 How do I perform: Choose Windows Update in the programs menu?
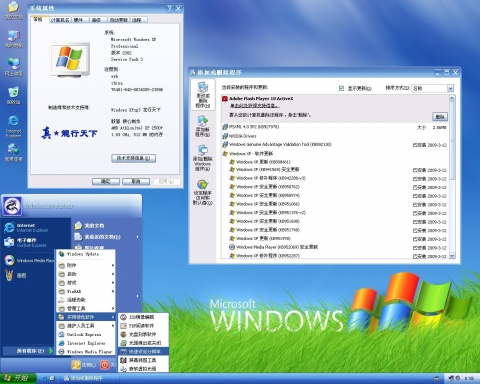pyautogui.click(x=86, y=254)
